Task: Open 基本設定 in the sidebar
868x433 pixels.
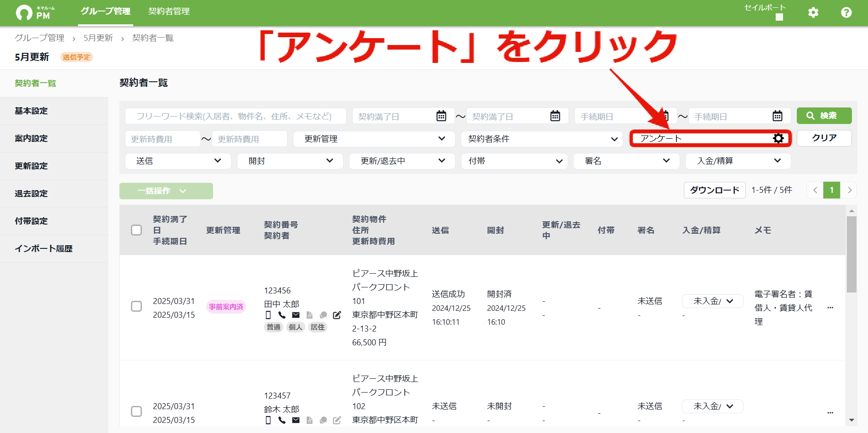Action: 54,111
